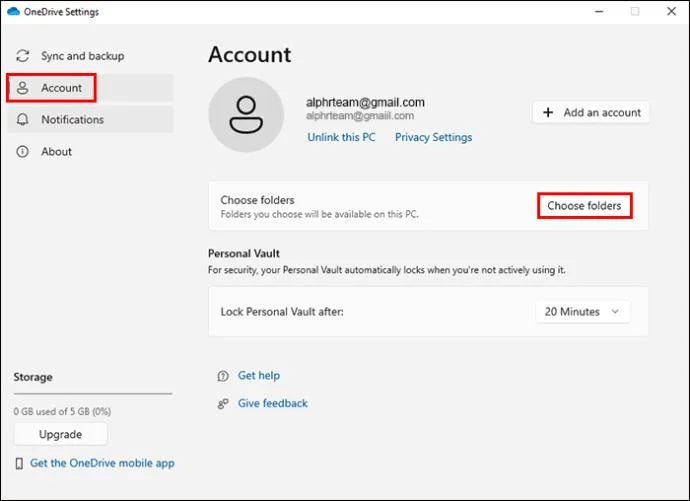
Task: Click the Sync and backup arrows icon
Action: pyautogui.click(x=22, y=56)
